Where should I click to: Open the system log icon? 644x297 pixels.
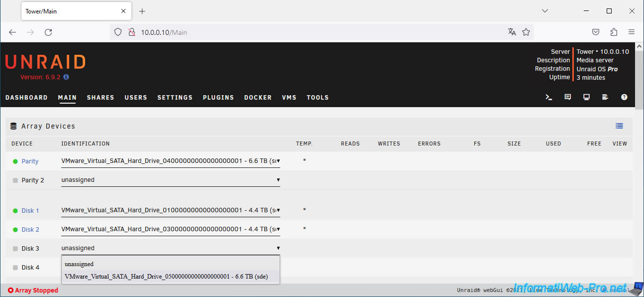[x=605, y=97]
